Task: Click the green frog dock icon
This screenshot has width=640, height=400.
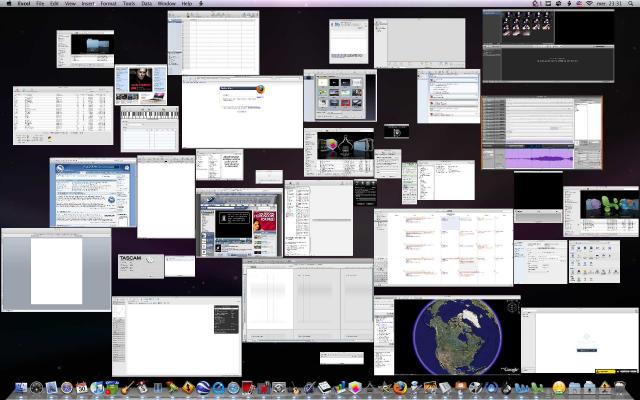Action: click(x=173, y=387)
